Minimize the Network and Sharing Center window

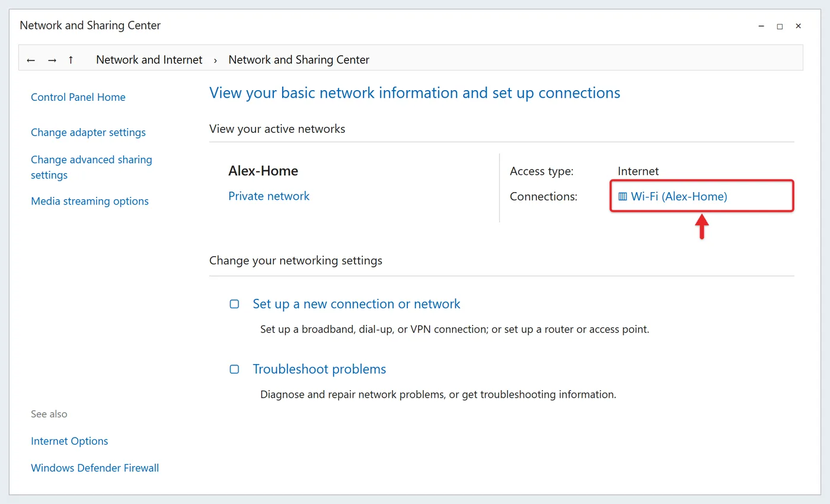point(761,26)
